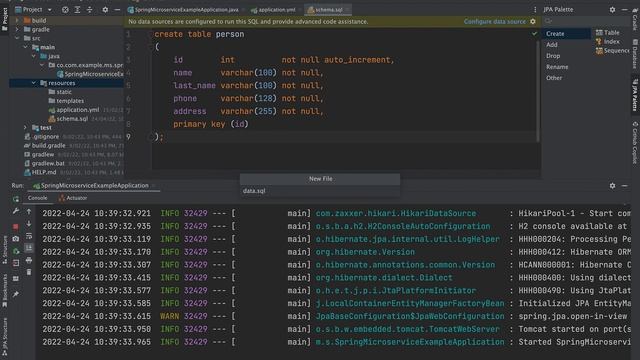Open JPA Structure side tab
This screenshot has width=640, height=360.
[4, 337]
